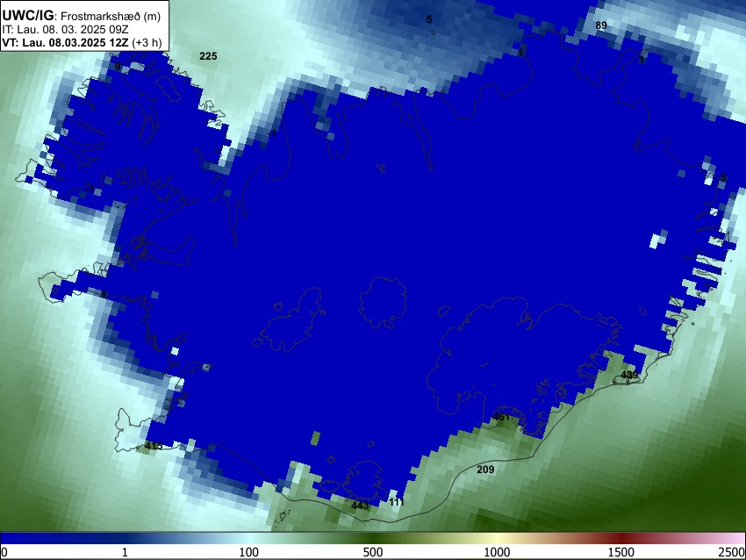Click the map value "111"
Viewport: 746px width, 560px height.
(397, 502)
